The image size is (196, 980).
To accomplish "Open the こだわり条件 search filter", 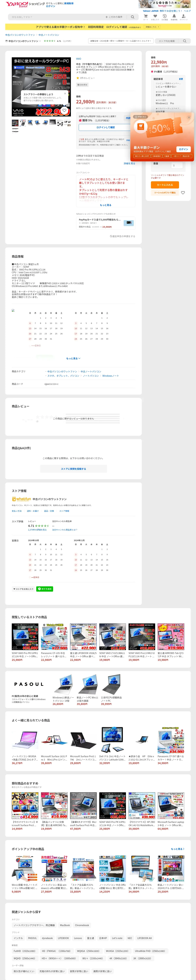I will (114, 17).
